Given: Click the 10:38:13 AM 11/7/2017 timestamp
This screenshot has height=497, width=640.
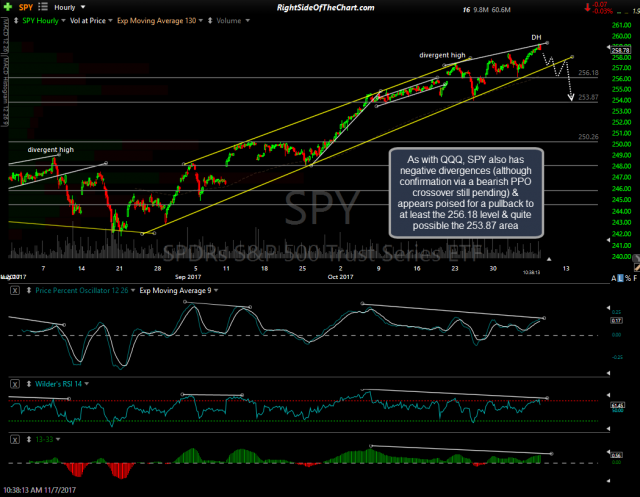Looking at the screenshot, I should tap(39, 490).
